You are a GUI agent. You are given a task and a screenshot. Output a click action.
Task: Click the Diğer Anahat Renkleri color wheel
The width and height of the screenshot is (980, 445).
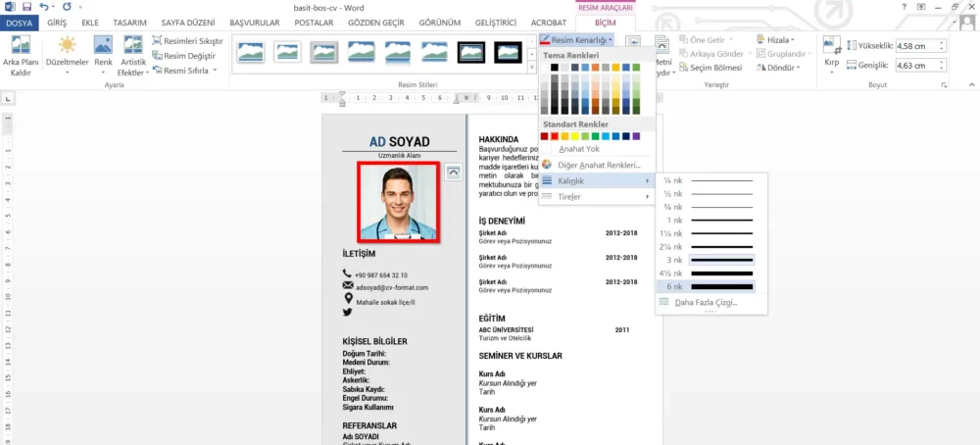[547, 165]
